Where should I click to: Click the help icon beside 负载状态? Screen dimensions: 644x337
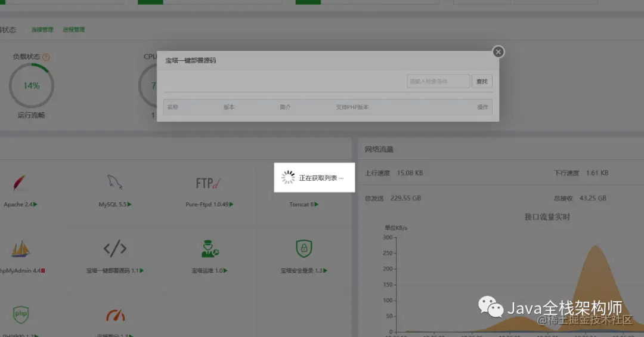(x=46, y=57)
